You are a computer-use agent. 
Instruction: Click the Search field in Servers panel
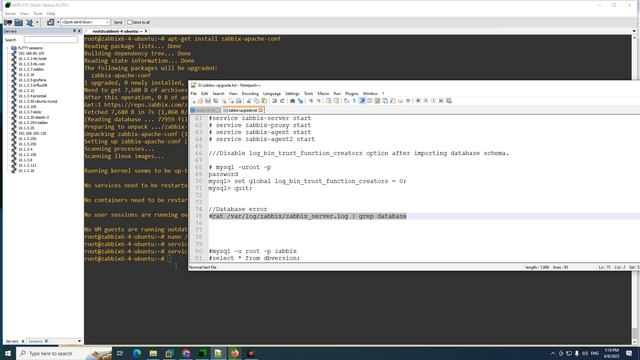51,40
